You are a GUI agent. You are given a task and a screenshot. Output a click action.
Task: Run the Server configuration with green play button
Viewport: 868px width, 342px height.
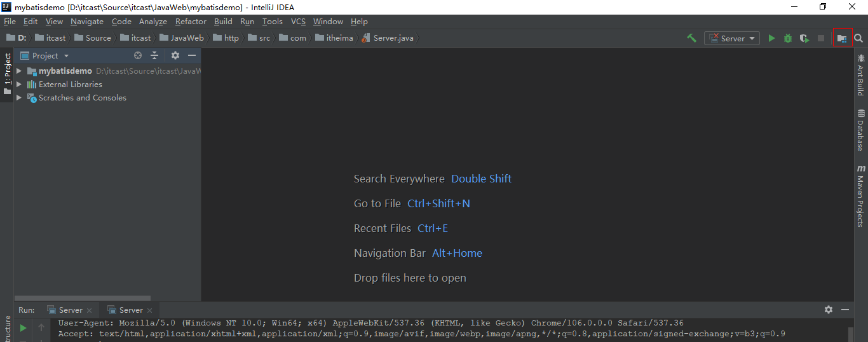(x=771, y=38)
